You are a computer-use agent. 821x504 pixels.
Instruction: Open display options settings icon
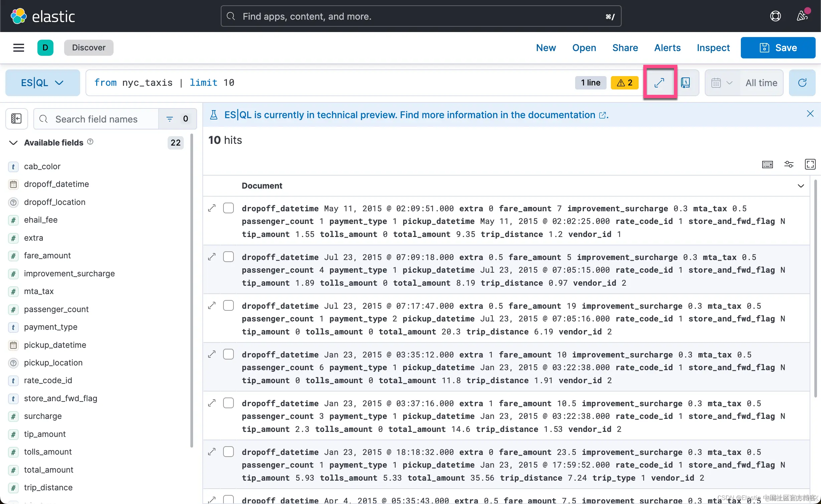[x=789, y=164]
